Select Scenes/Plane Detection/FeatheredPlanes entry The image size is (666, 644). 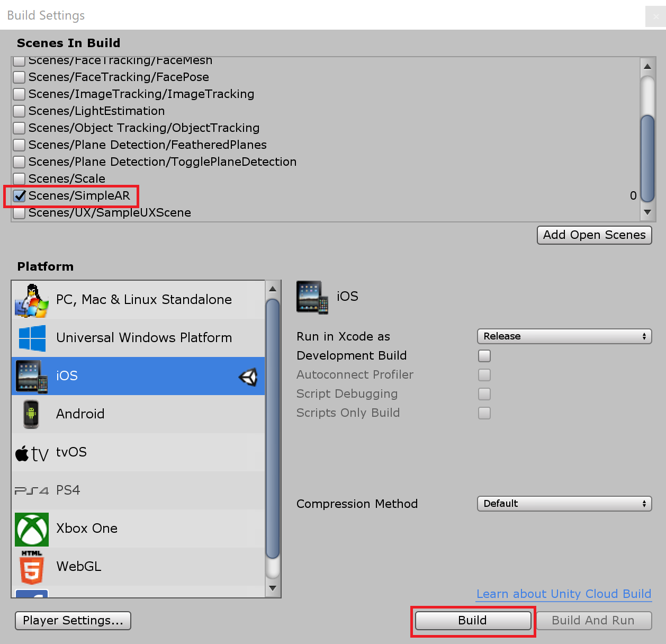point(147,145)
